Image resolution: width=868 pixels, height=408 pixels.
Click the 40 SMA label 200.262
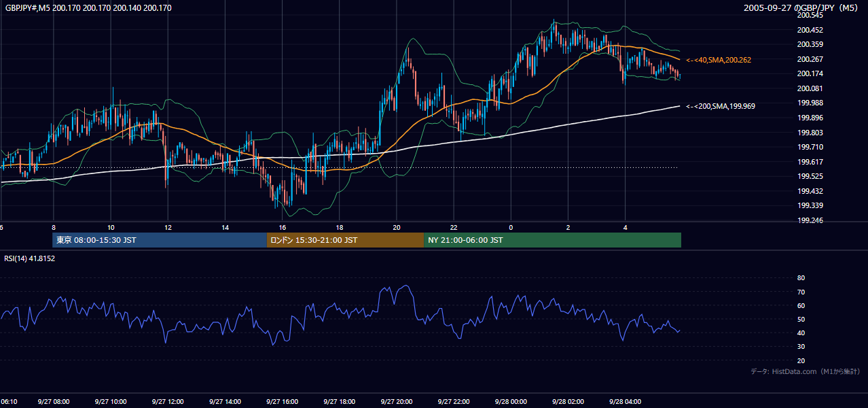click(719, 60)
